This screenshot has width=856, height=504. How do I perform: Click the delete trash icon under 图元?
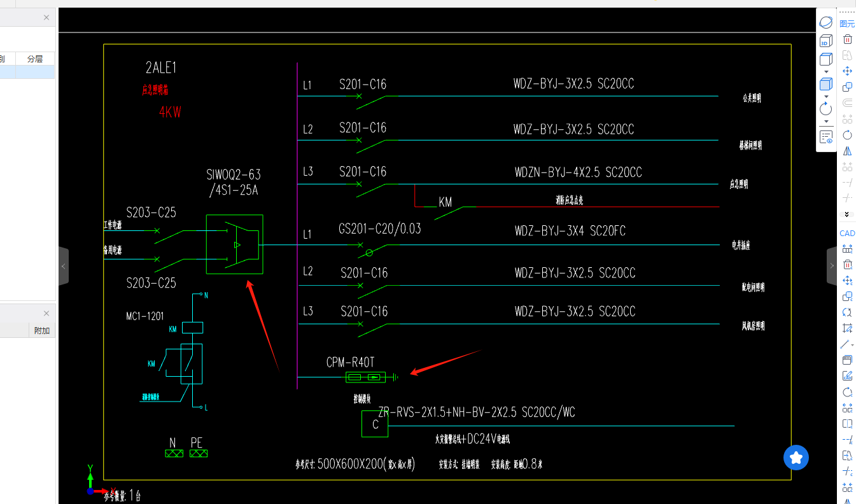click(x=847, y=39)
